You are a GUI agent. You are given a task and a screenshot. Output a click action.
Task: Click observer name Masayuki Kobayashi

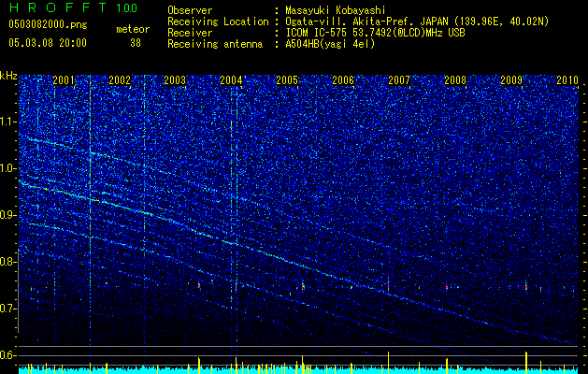tap(336, 10)
